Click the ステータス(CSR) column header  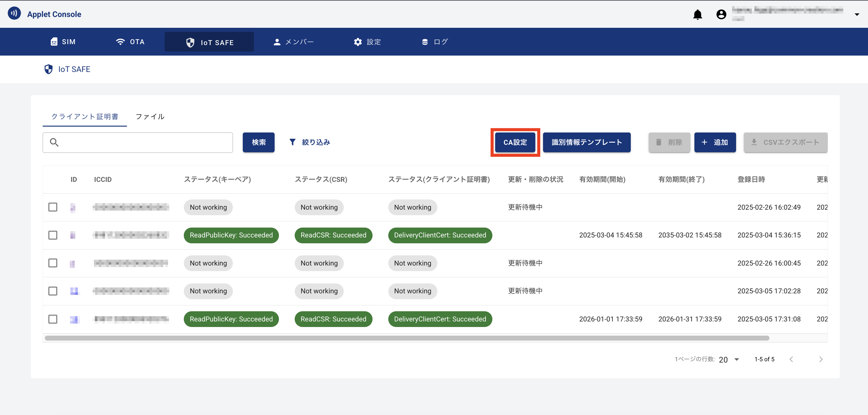click(x=321, y=179)
